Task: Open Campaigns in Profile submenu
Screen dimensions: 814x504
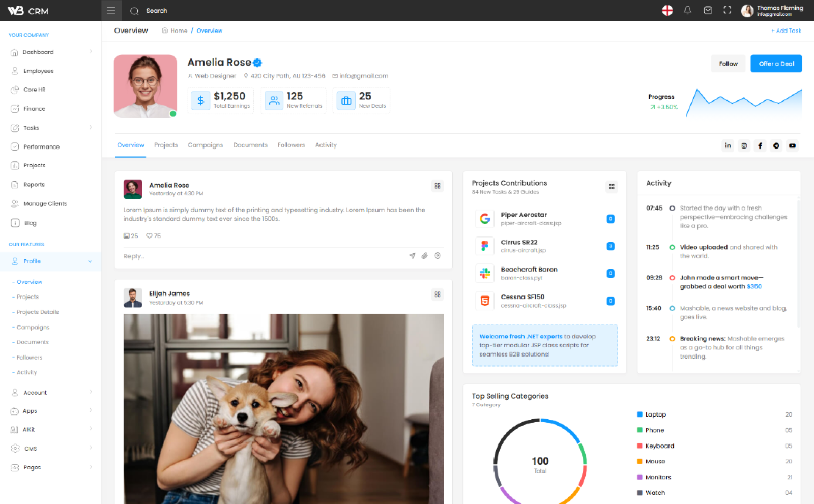Action: [33, 328]
